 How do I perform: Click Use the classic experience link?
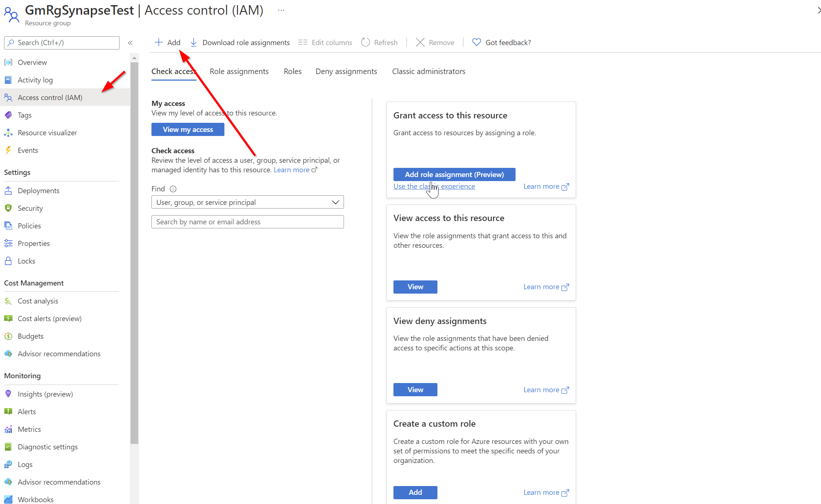pyautogui.click(x=434, y=186)
